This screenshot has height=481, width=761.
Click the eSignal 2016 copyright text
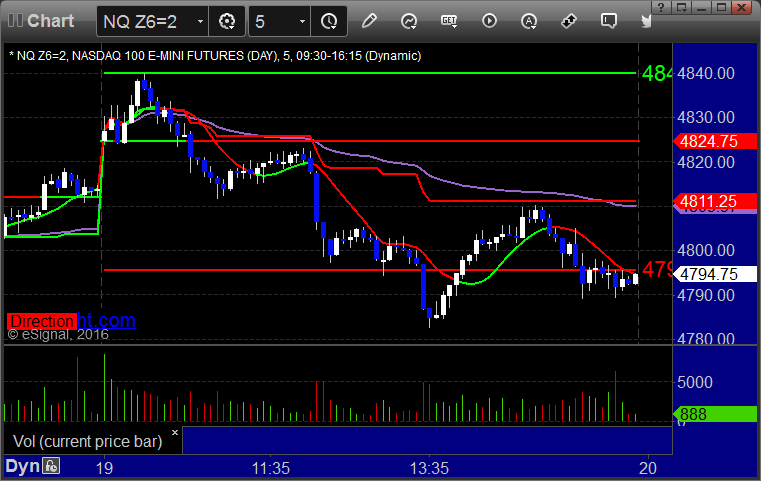(58, 334)
